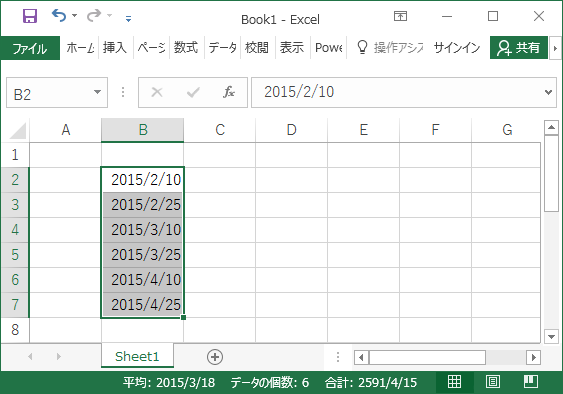
Task: Open the Insert Function fx dialog
Action: tap(228, 92)
